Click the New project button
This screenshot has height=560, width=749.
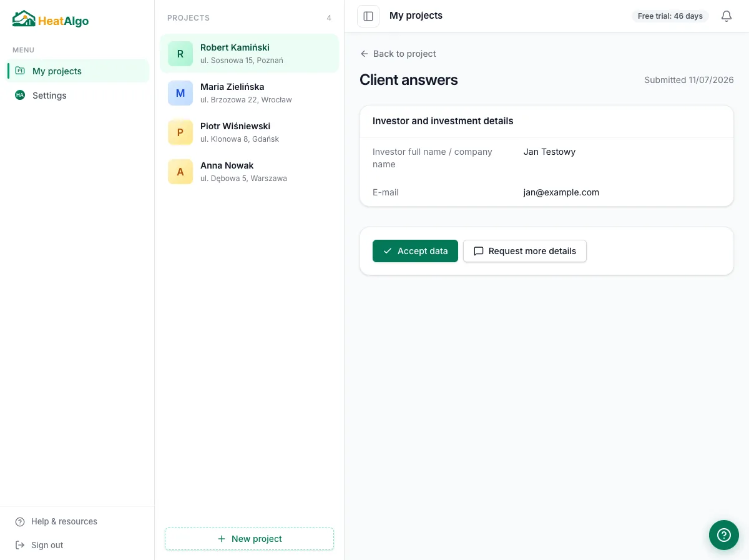(249, 539)
